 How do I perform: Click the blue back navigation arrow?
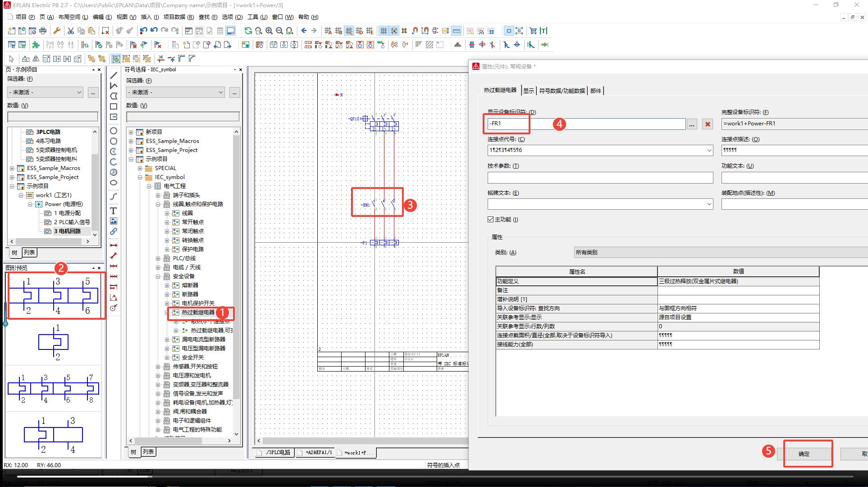click(x=304, y=31)
